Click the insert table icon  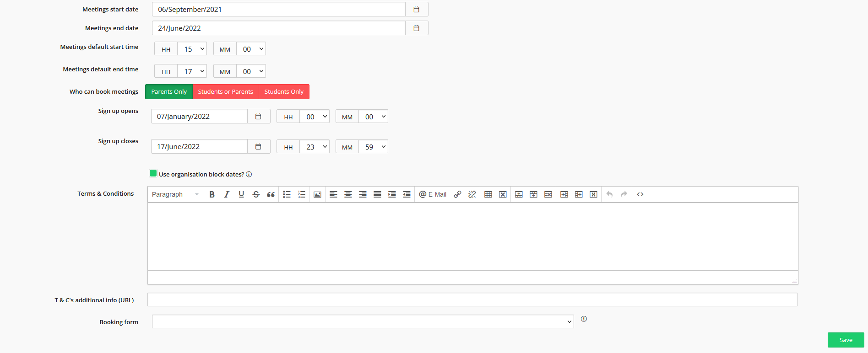tap(488, 194)
